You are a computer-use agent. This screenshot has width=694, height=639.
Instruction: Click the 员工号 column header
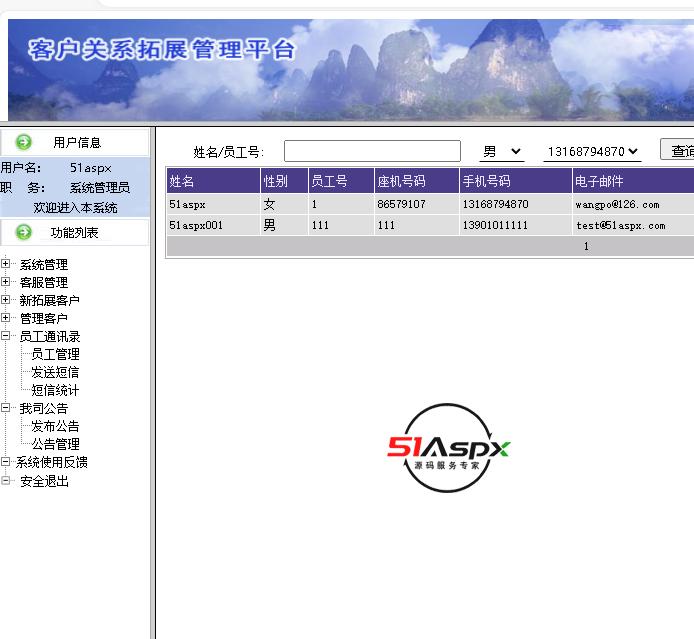coord(341,181)
